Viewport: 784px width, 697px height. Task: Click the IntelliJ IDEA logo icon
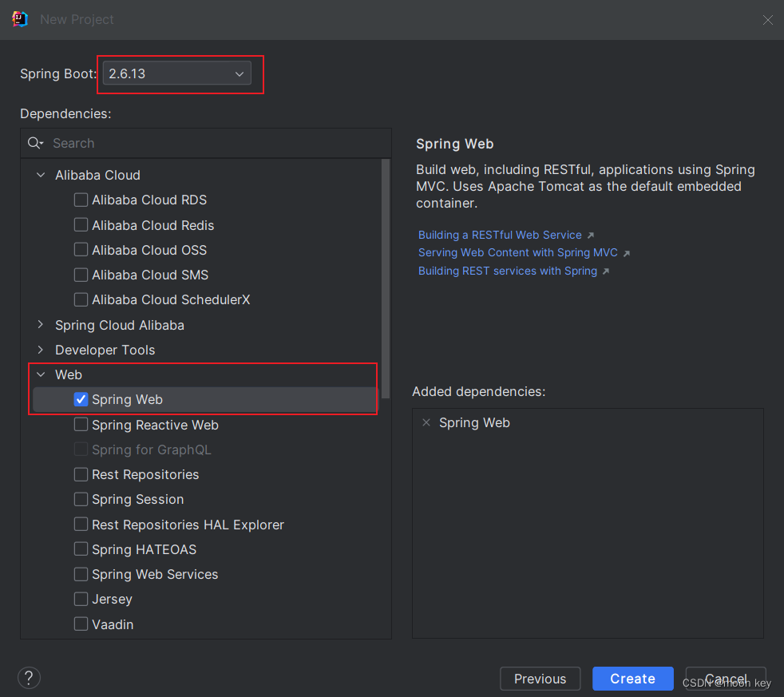tap(19, 19)
